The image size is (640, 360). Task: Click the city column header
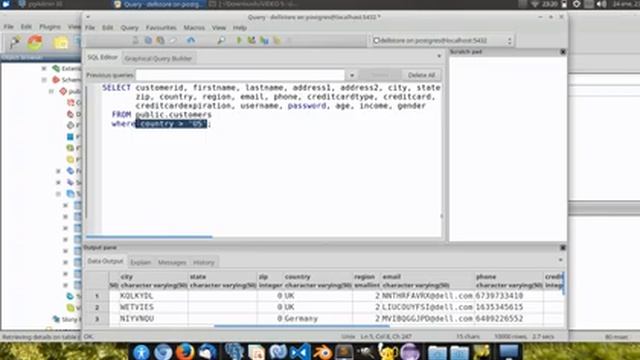(x=153, y=281)
